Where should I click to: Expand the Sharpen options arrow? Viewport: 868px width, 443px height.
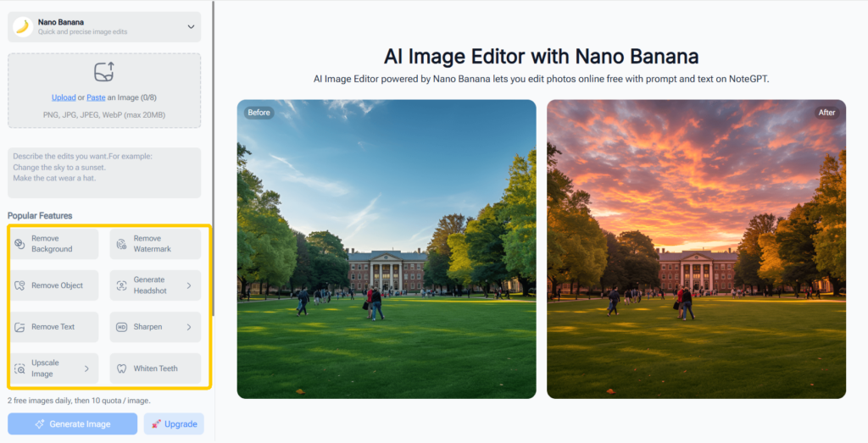(x=189, y=327)
